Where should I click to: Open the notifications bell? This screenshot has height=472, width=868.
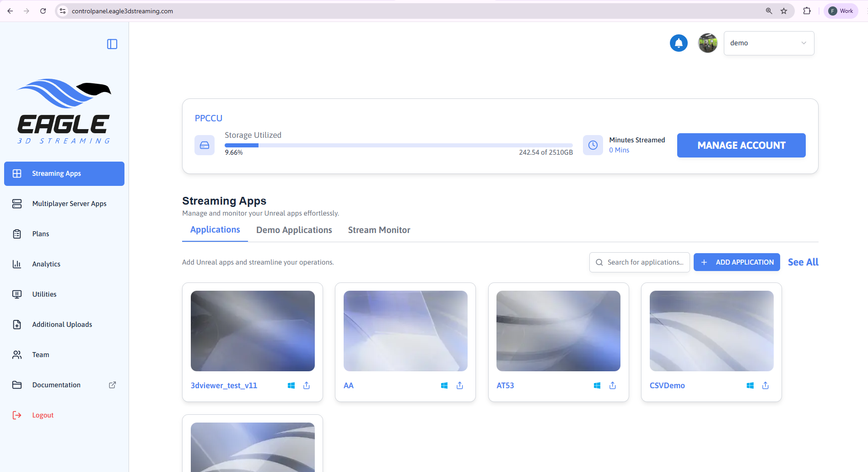pyautogui.click(x=679, y=43)
